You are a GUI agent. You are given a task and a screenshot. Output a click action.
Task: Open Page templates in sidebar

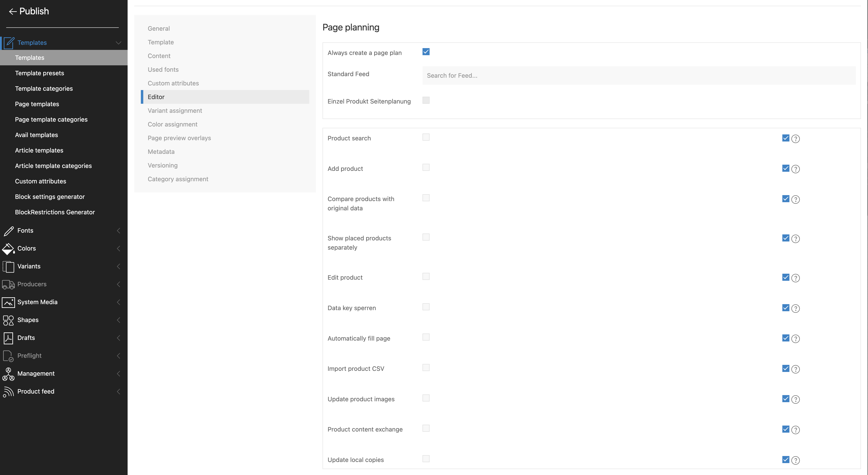(37, 104)
